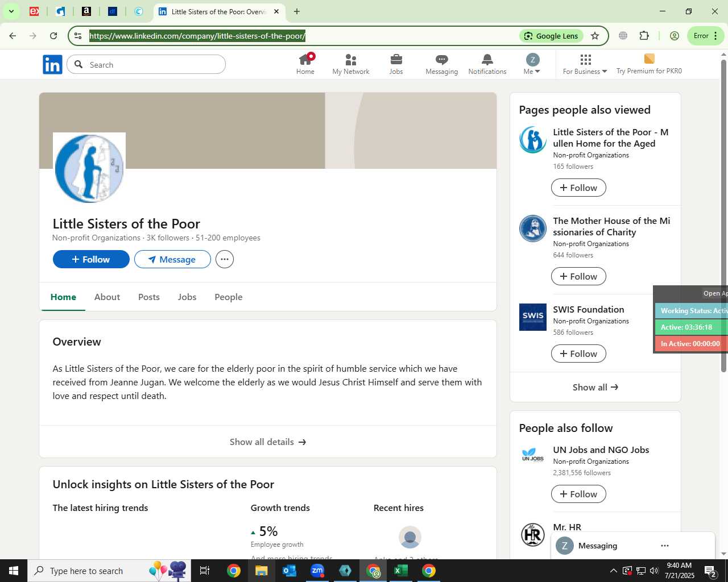Show hidden system tray icons

click(613, 571)
